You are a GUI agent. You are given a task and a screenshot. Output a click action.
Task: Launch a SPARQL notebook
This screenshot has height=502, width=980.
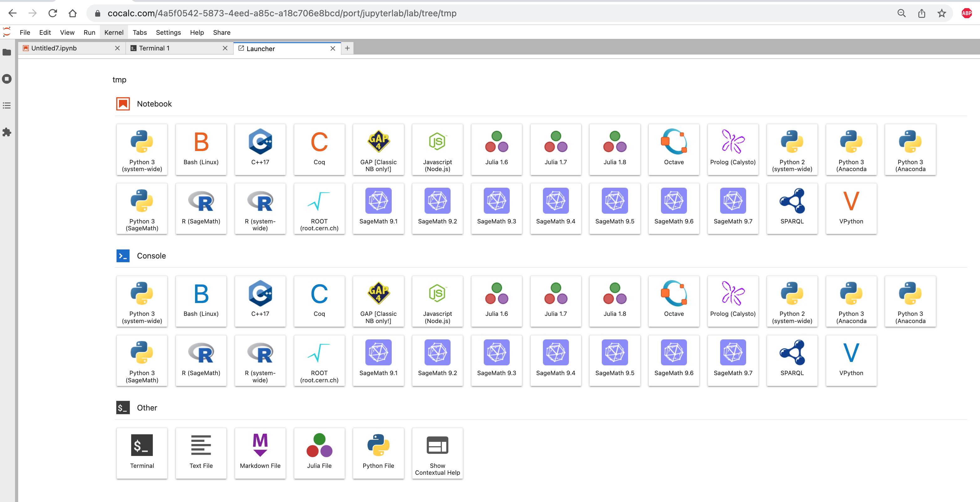792,209
